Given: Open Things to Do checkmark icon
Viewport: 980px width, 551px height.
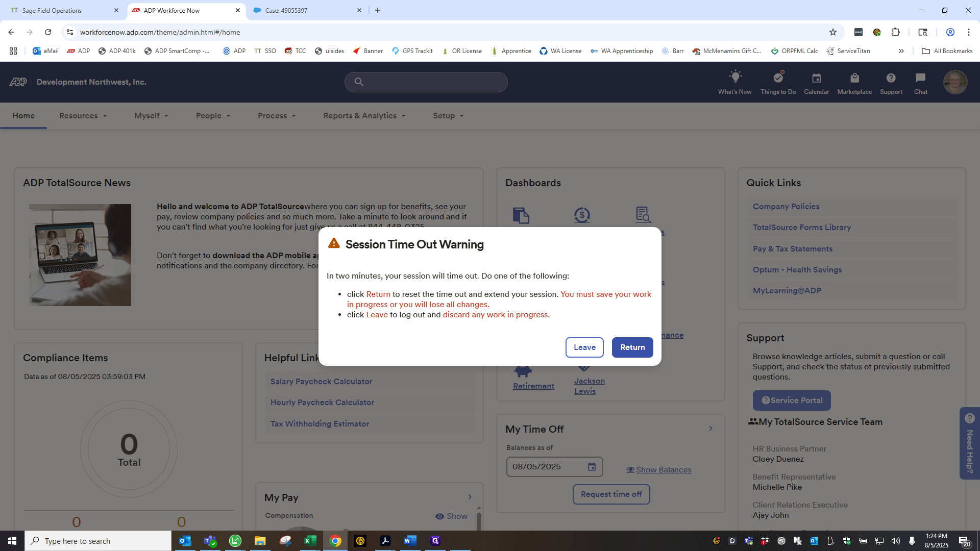Looking at the screenshot, I should (x=778, y=82).
